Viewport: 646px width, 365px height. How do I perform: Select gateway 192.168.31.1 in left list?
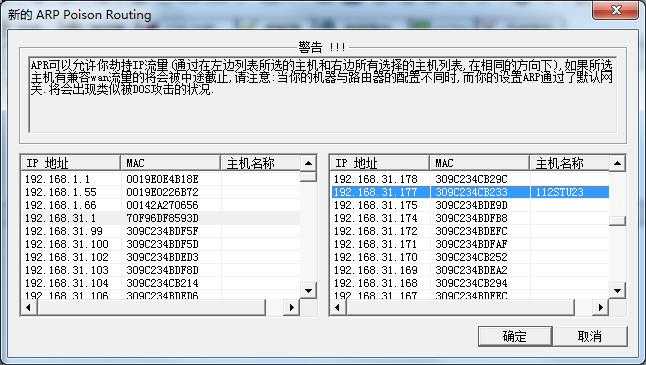coord(161,218)
